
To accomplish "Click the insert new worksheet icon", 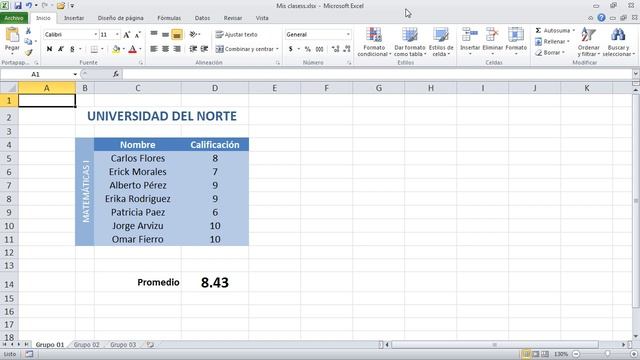I will click(x=150, y=345).
